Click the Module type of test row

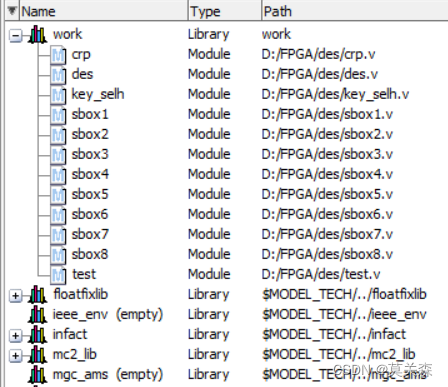click(209, 274)
